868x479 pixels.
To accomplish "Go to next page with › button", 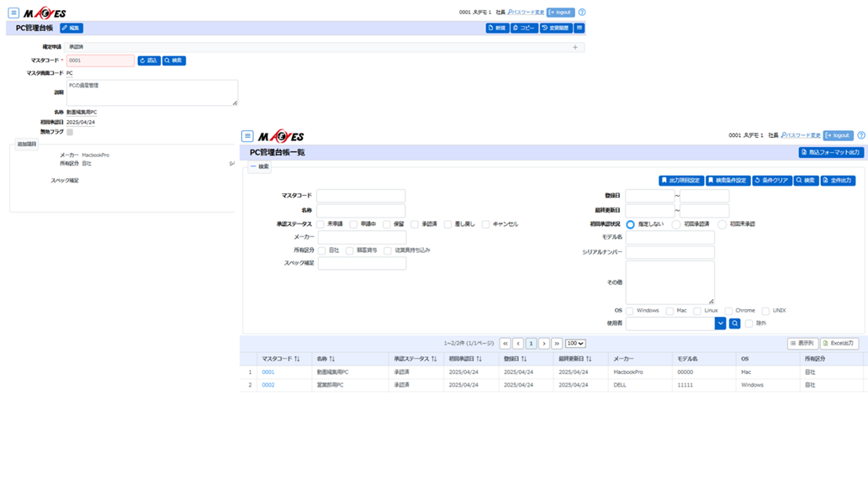I will (544, 344).
